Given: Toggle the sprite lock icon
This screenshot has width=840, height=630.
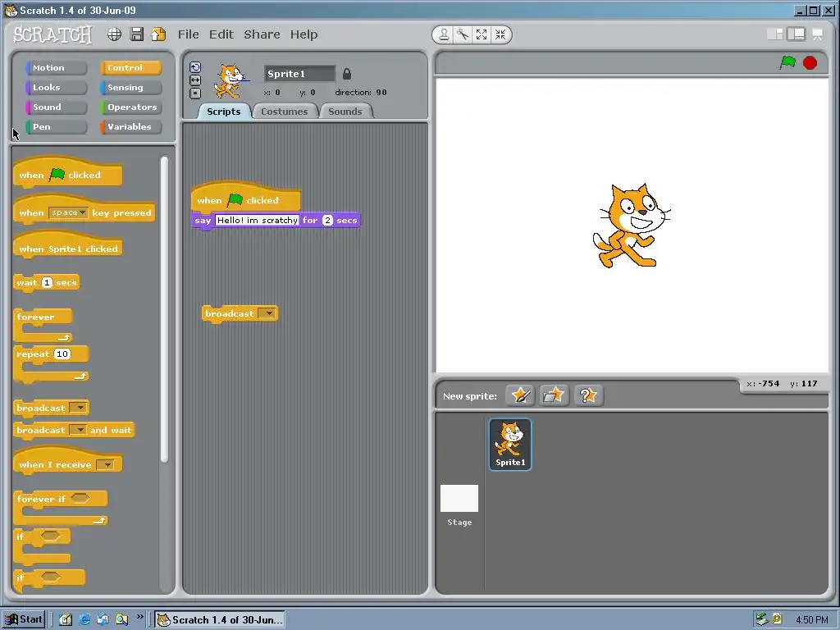Looking at the screenshot, I should click(x=347, y=73).
